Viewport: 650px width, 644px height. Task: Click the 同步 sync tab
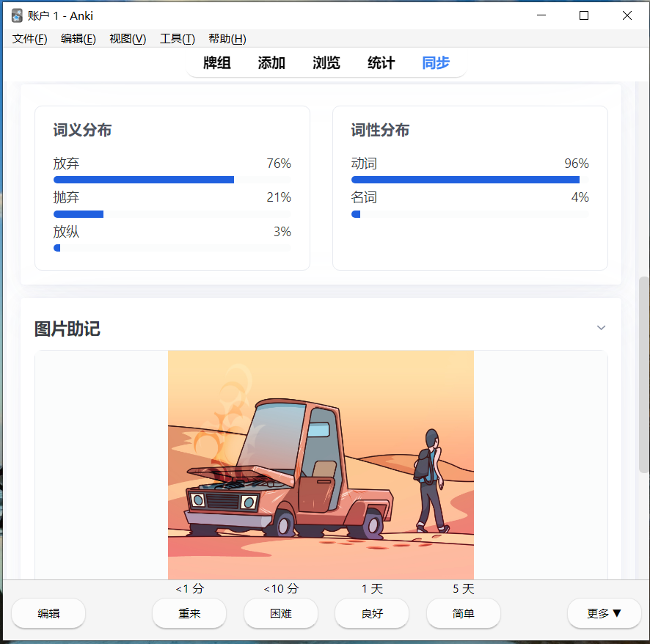pyautogui.click(x=436, y=63)
